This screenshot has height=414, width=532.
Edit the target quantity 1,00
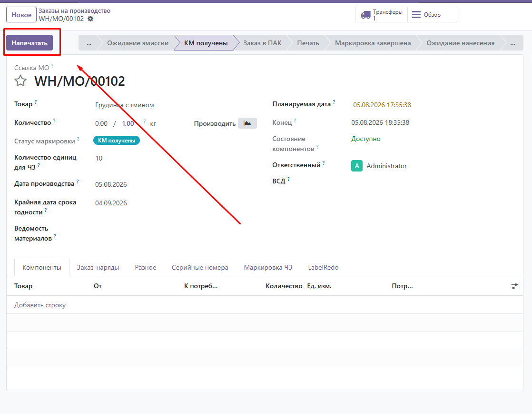click(x=128, y=123)
